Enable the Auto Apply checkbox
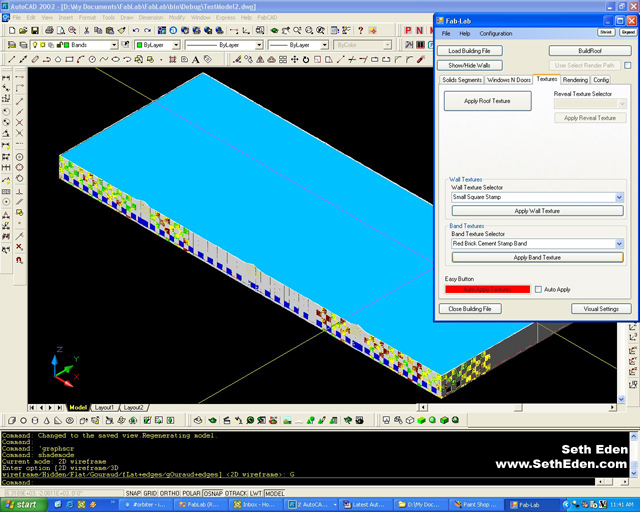 coord(538,289)
